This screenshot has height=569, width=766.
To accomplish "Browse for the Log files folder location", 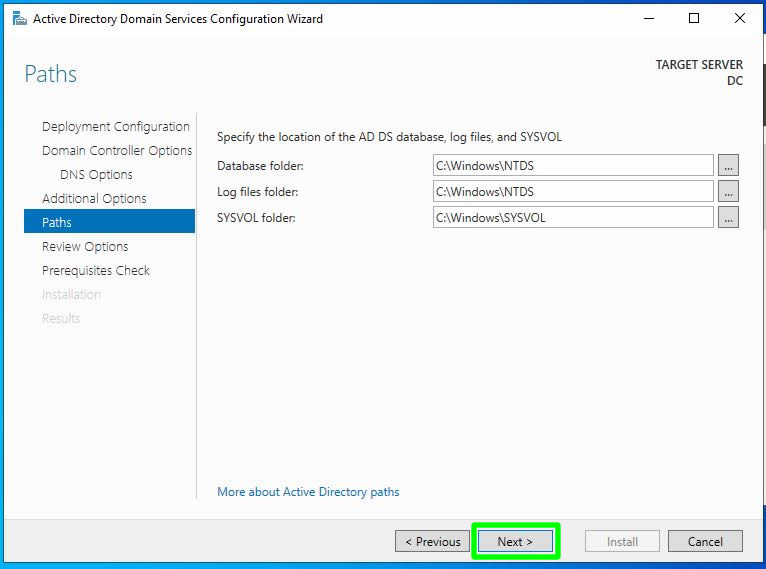I will (x=728, y=191).
